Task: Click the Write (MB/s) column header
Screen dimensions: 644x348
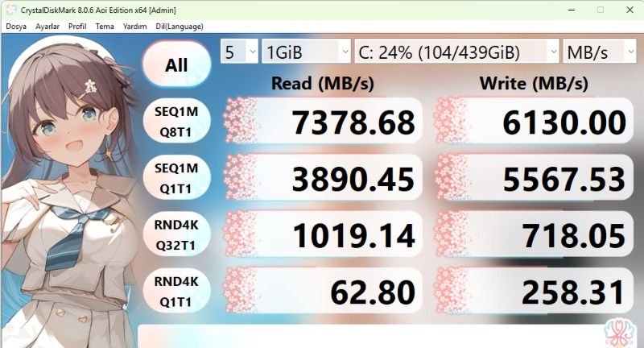Action: pos(534,84)
